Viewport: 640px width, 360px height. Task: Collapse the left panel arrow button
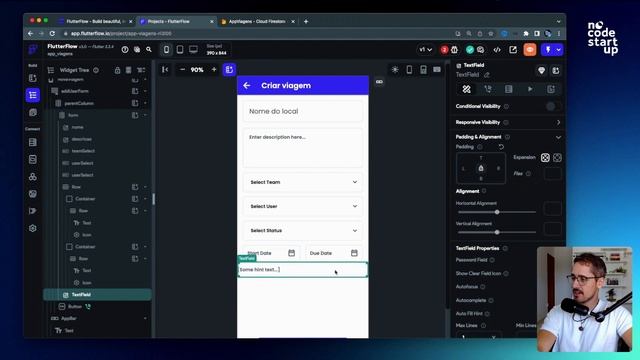tap(165, 70)
